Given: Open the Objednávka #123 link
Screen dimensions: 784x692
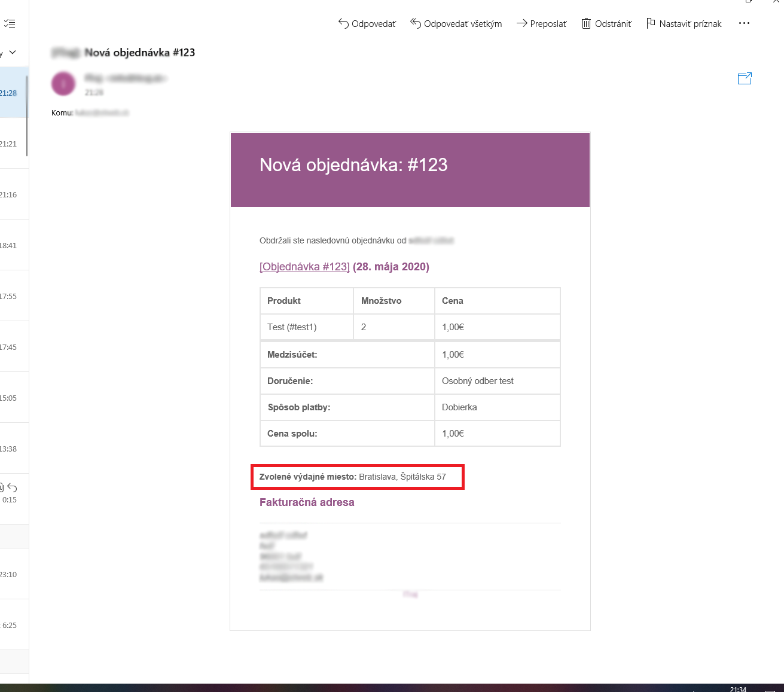Looking at the screenshot, I should click(x=304, y=267).
